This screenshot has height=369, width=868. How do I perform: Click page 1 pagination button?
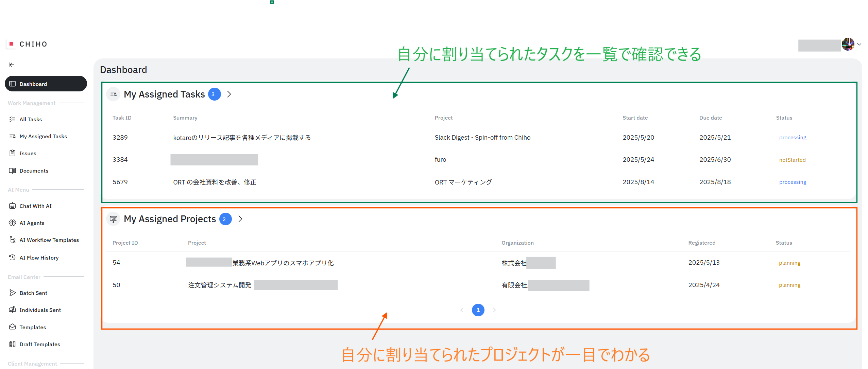[x=478, y=310]
